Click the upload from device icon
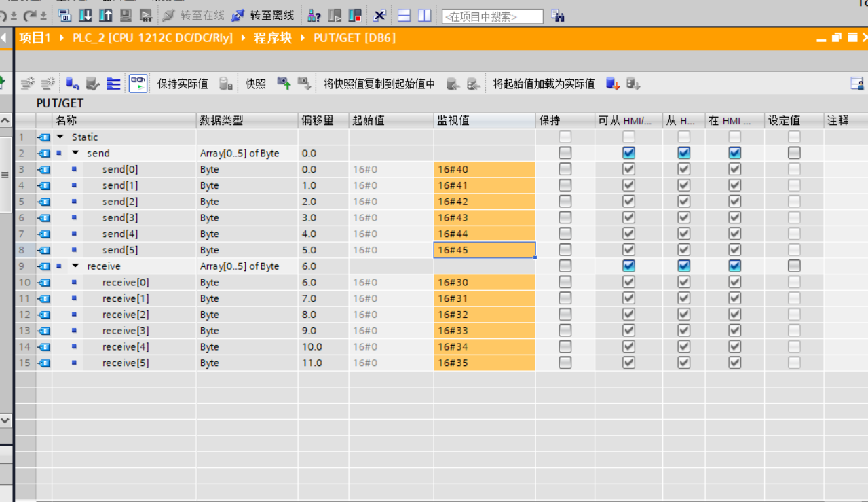The width and height of the screenshot is (868, 502). [x=106, y=15]
